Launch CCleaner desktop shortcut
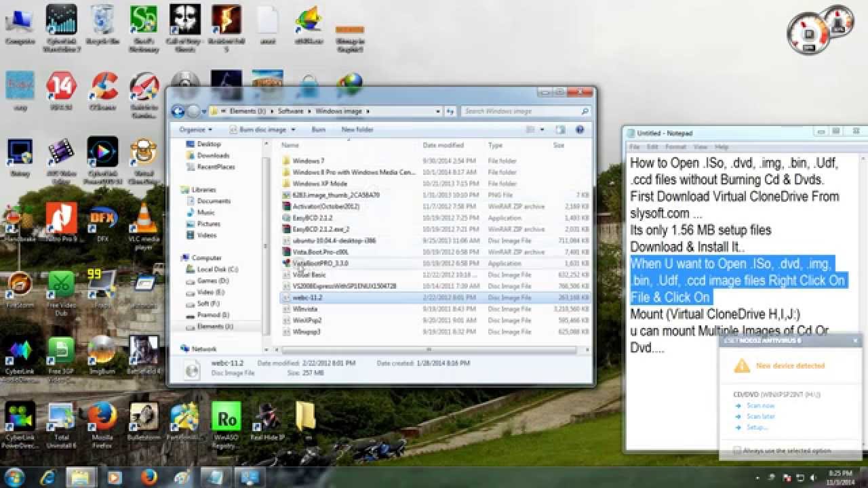The height and width of the screenshot is (488, 868). pyautogui.click(x=103, y=91)
